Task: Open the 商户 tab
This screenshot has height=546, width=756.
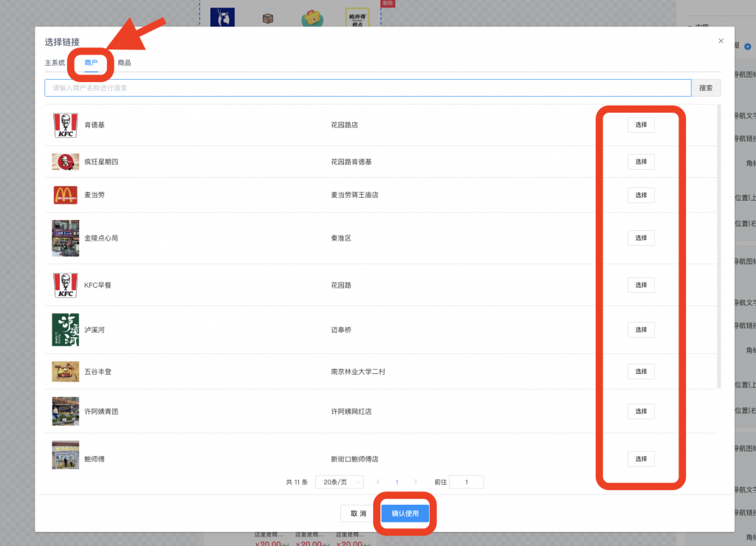Action: pyautogui.click(x=91, y=63)
